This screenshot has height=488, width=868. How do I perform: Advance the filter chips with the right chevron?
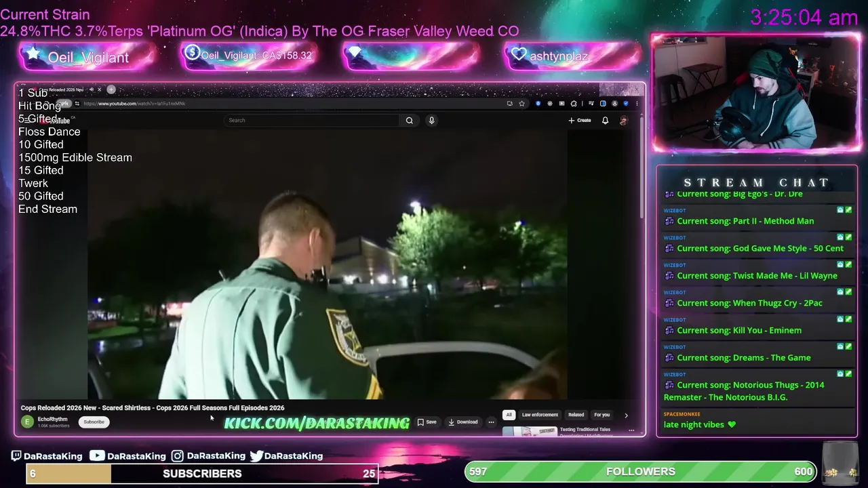point(626,415)
